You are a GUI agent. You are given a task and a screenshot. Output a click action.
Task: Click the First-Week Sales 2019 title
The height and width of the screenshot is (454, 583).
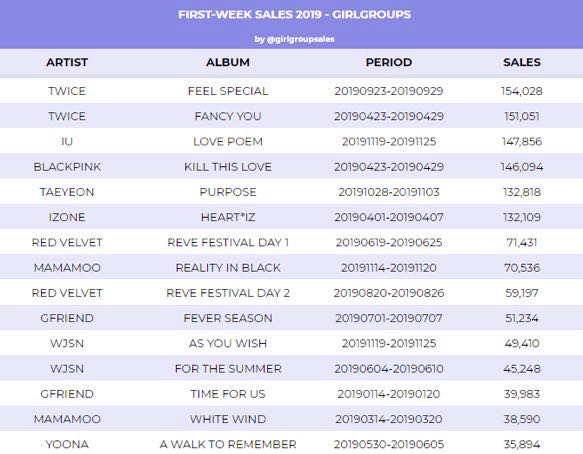[294, 15]
